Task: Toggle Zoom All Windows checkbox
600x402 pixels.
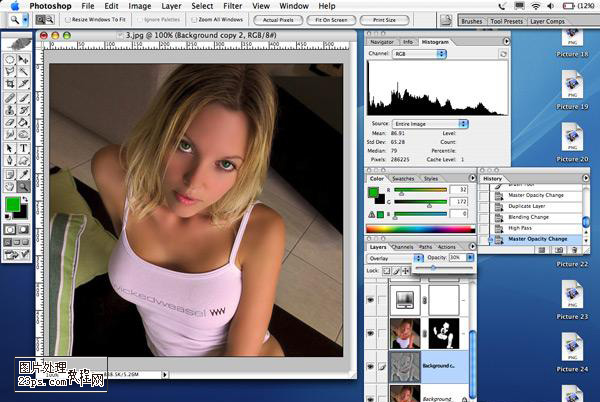Action: (x=194, y=20)
